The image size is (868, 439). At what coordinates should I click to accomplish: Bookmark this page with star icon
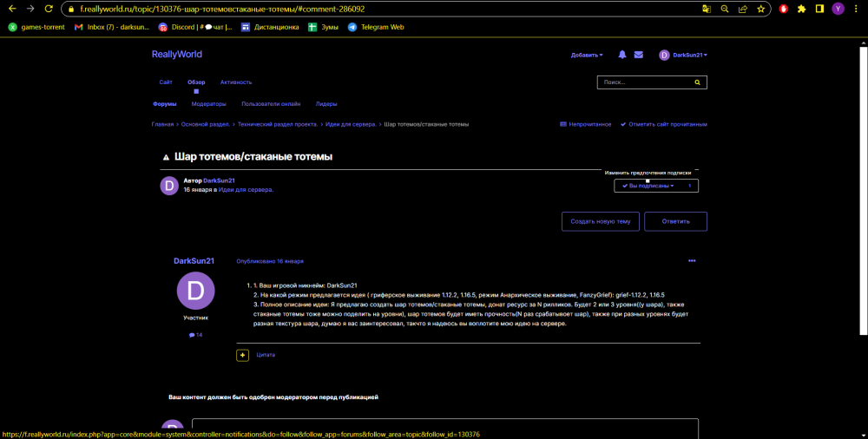(761, 9)
